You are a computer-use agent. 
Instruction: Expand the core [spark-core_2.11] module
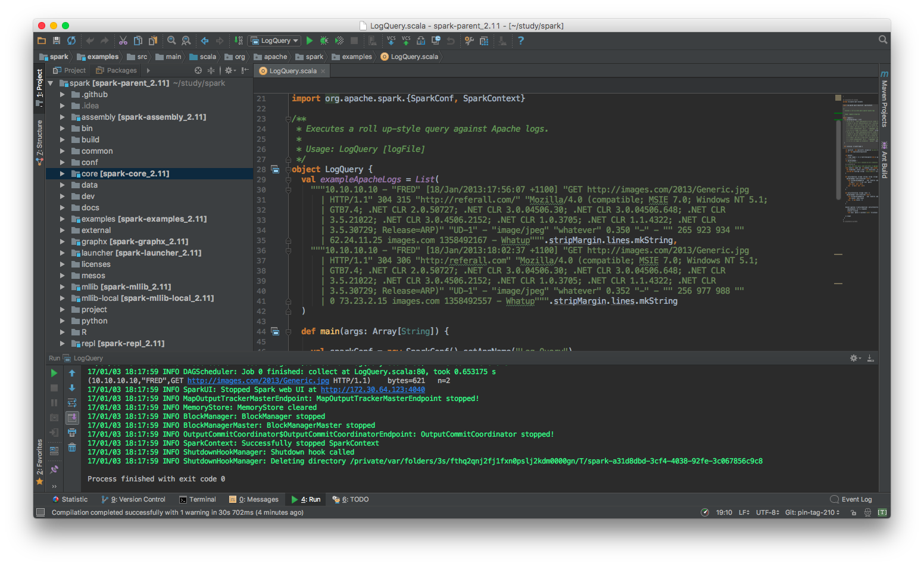62,174
